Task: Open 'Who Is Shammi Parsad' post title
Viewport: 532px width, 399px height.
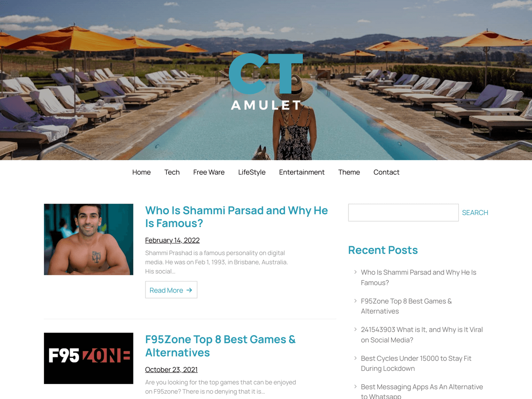Action: click(x=236, y=216)
